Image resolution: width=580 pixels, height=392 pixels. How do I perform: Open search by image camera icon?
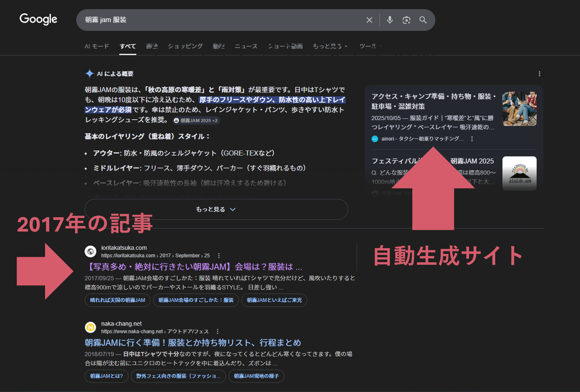406,20
